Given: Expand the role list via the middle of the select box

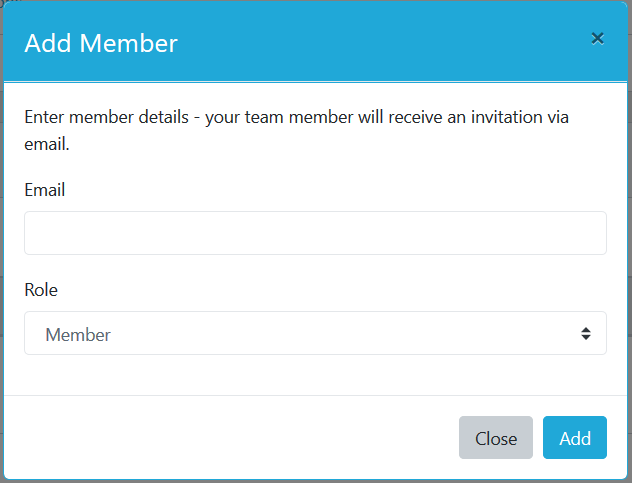Looking at the screenshot, I should pyautogui.click(x=315, y=333).
